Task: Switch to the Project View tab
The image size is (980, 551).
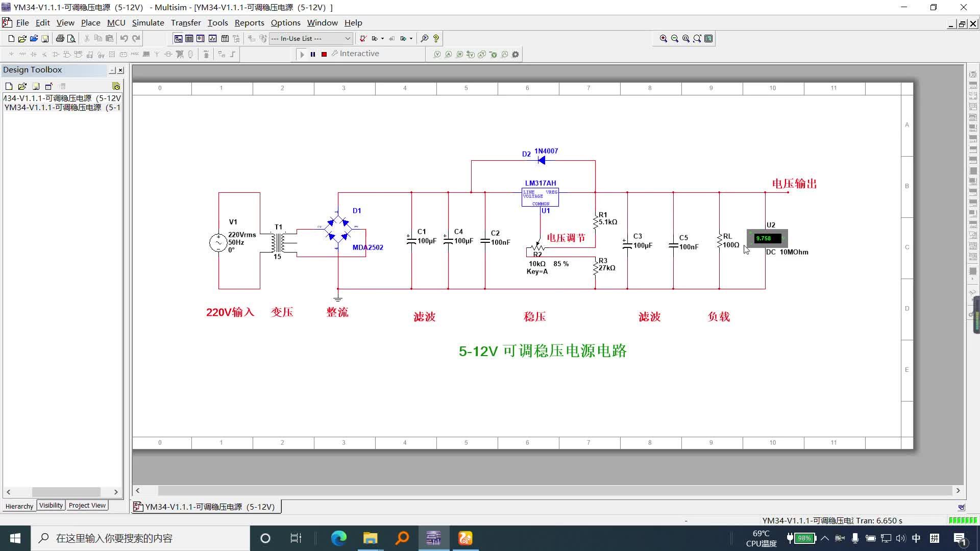Action: [x=87, y=505]
